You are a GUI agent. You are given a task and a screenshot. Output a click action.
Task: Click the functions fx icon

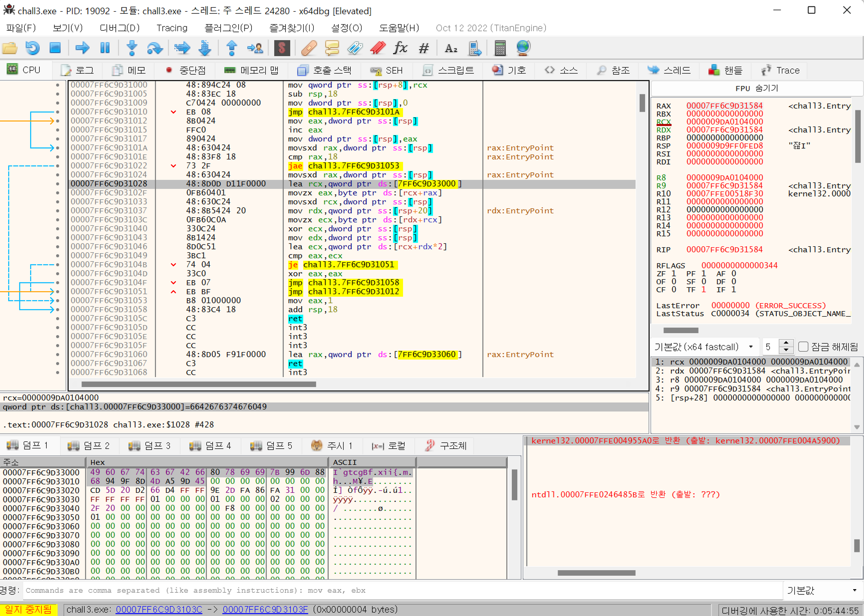tap(400, 48)
